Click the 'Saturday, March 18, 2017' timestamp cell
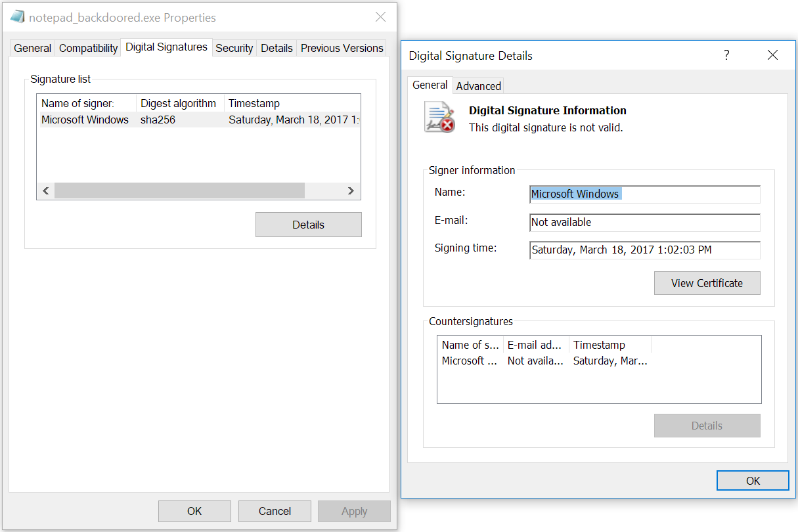 click(293, 120)
